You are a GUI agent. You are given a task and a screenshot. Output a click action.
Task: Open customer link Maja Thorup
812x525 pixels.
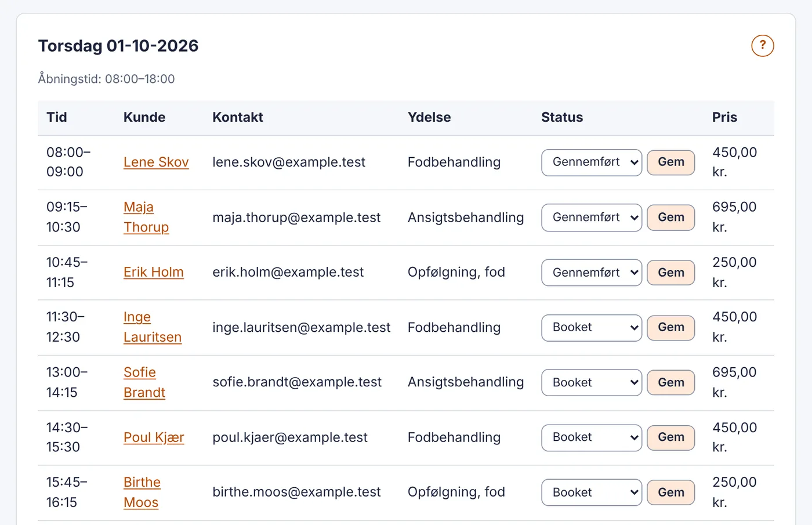pyautogui.click(x=146, y=218)
